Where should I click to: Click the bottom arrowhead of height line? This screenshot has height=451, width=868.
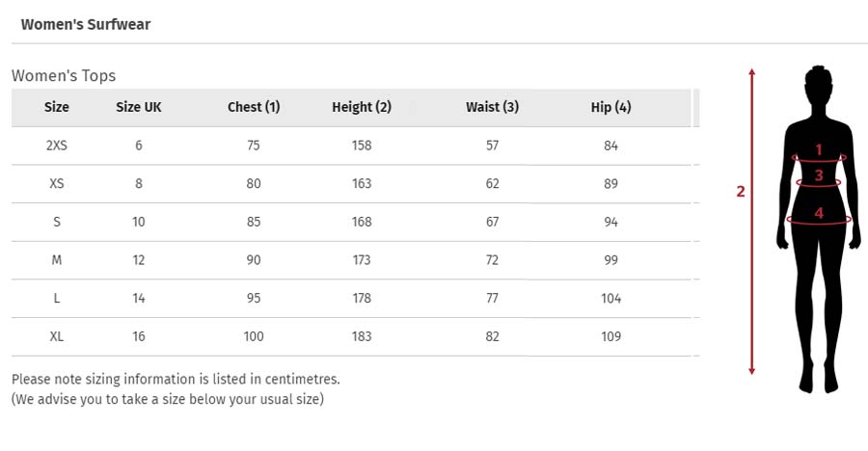[x=752, y=371]
